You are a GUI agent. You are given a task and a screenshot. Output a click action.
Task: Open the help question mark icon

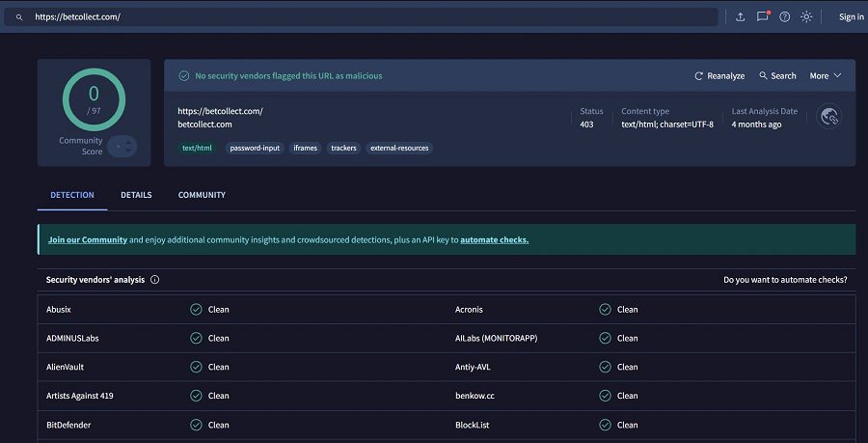coord(784,17)
